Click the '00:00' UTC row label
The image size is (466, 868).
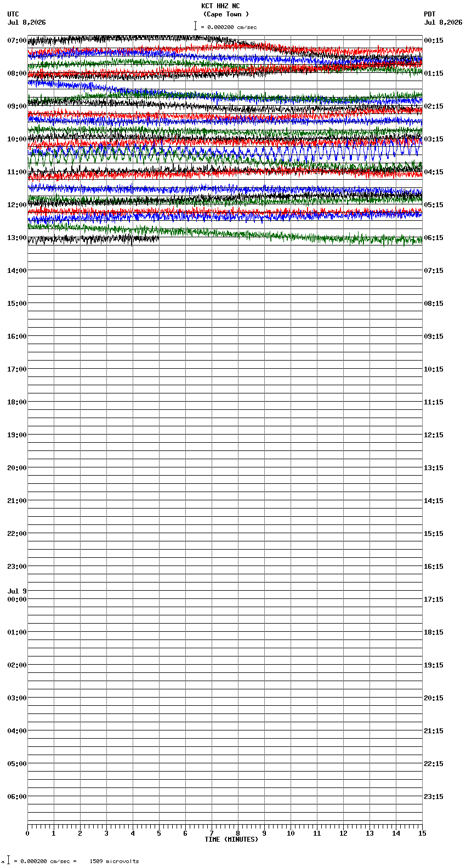17,599
